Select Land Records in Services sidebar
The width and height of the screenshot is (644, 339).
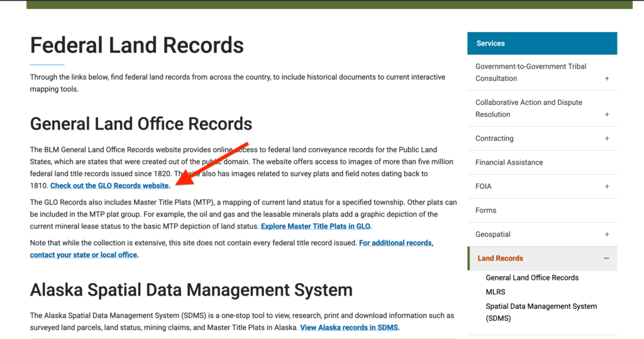(500, 258)
